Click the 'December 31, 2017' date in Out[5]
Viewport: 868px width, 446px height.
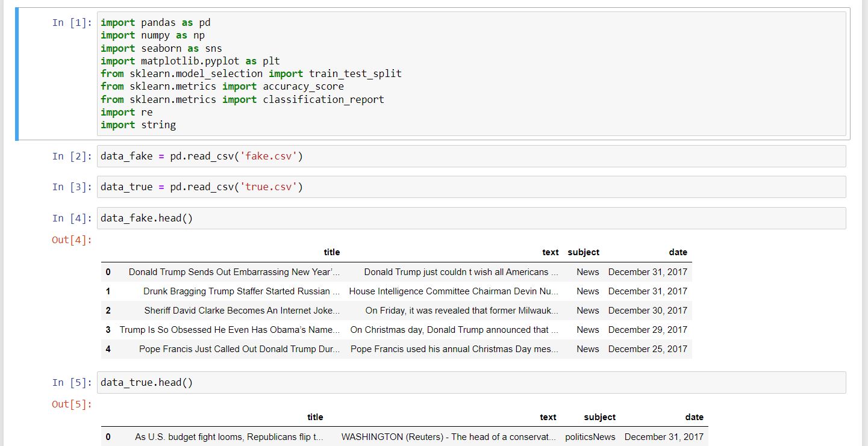tap(664, 436)
